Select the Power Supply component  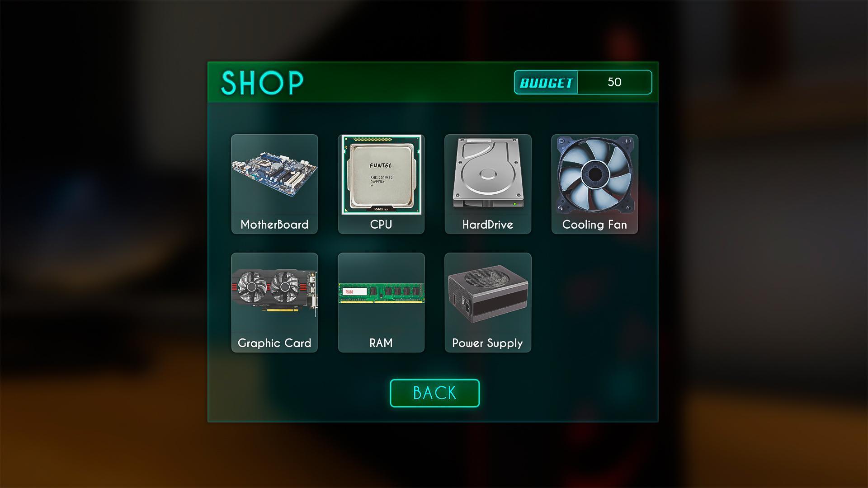coord(487,302)
